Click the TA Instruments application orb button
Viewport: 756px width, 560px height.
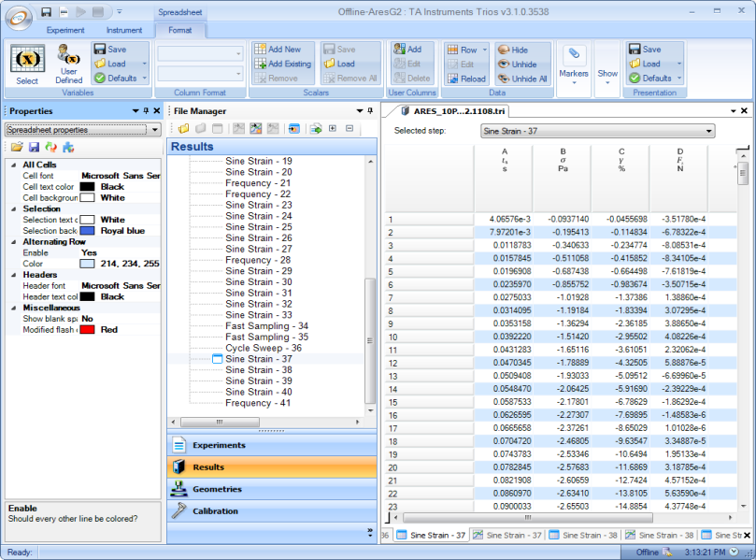19,19
